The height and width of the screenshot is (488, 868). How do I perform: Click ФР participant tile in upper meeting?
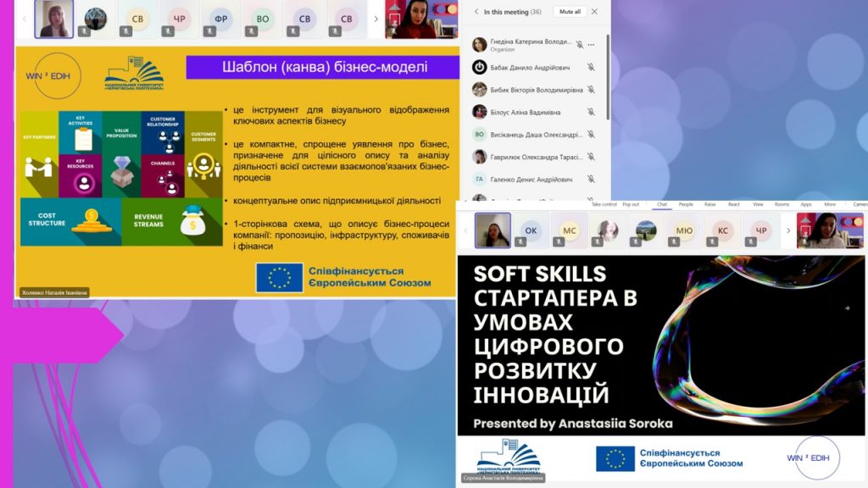pos(221,19)
